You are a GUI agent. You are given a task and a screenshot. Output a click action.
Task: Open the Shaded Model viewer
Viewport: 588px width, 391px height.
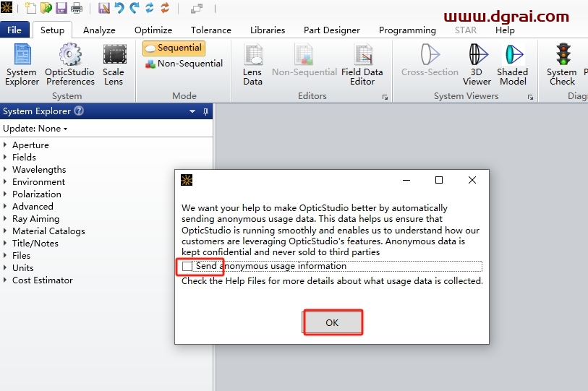pos(513,64)
